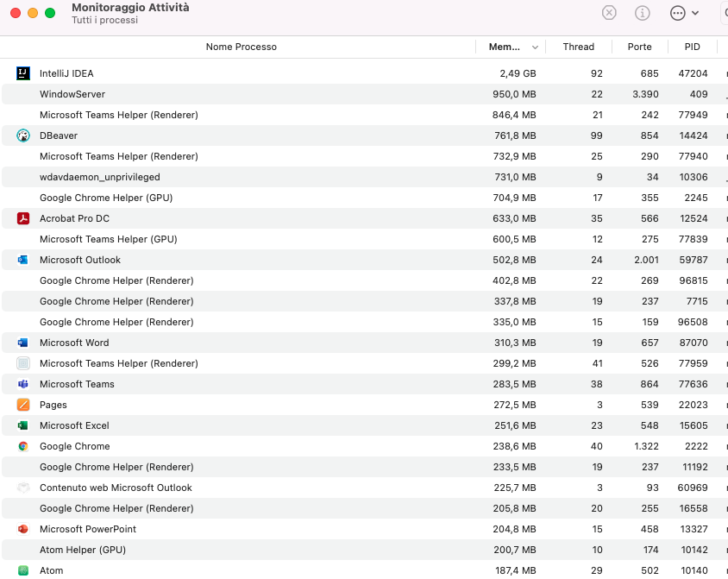Click Microsoft Excel memory 251,6 MB
The width and height of the screenshot is (728, 579).
[515, 425]
